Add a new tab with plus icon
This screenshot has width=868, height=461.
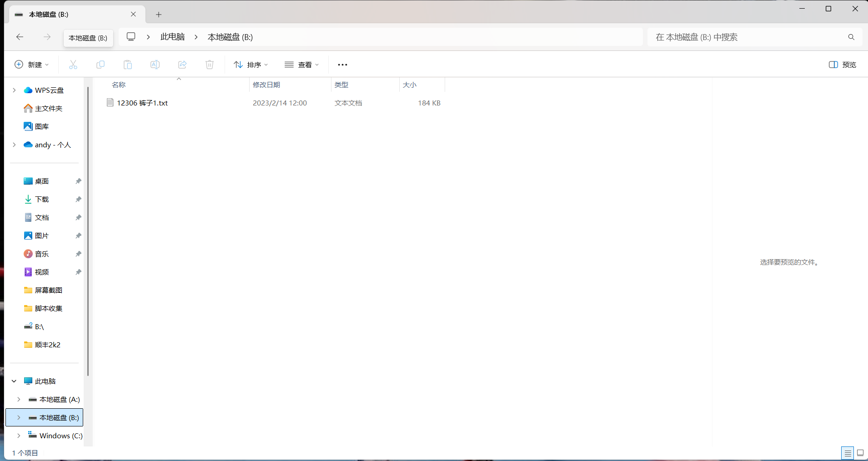159,15
